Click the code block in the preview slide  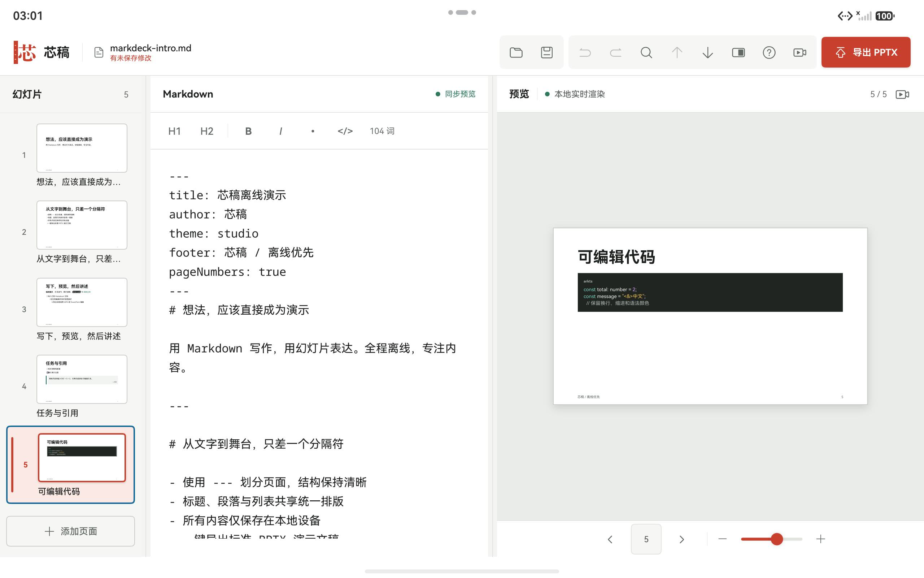(710, 292)
